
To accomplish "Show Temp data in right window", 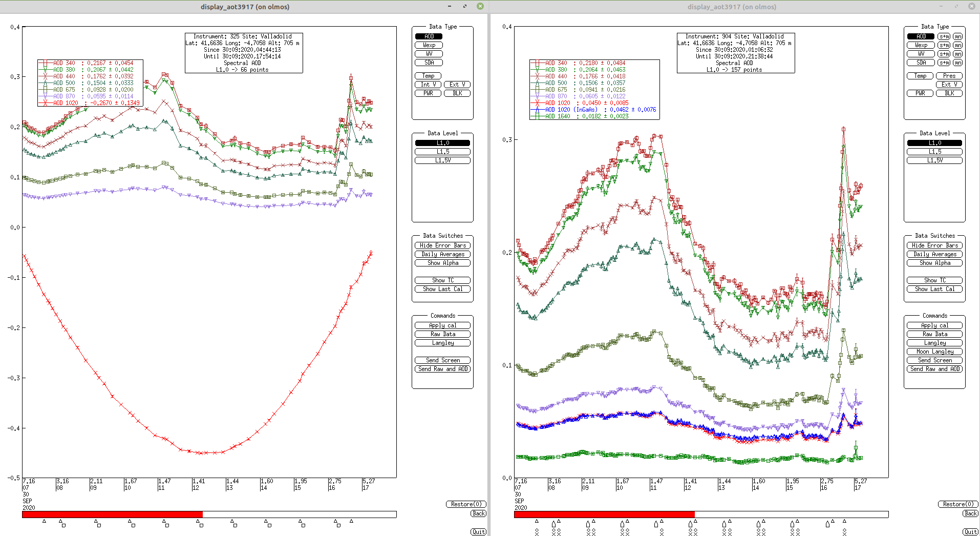I will coord(920,76).
